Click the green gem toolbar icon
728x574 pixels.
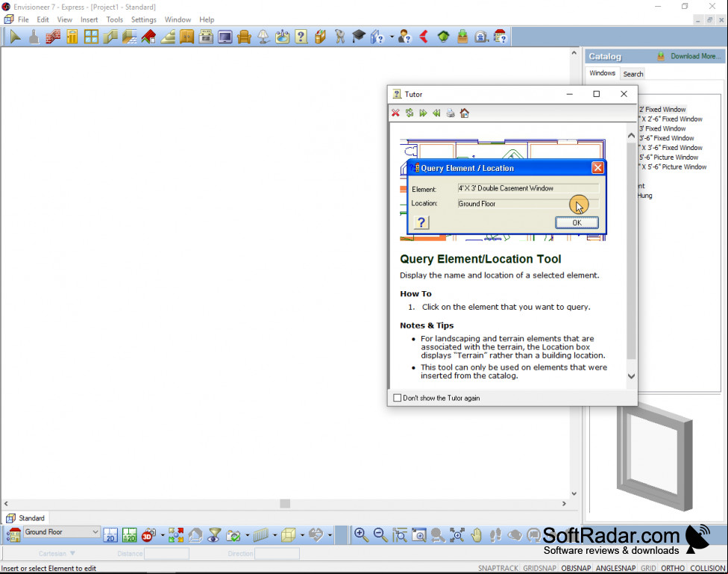point(443,37)
